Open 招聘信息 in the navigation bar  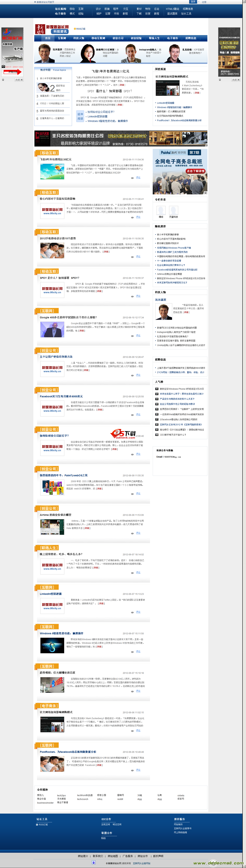tap(191, 38)
